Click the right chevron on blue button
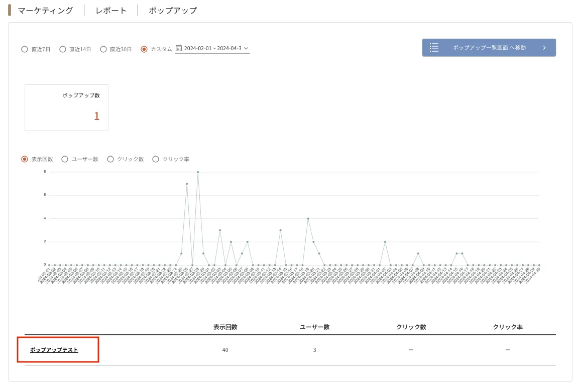 544,48
